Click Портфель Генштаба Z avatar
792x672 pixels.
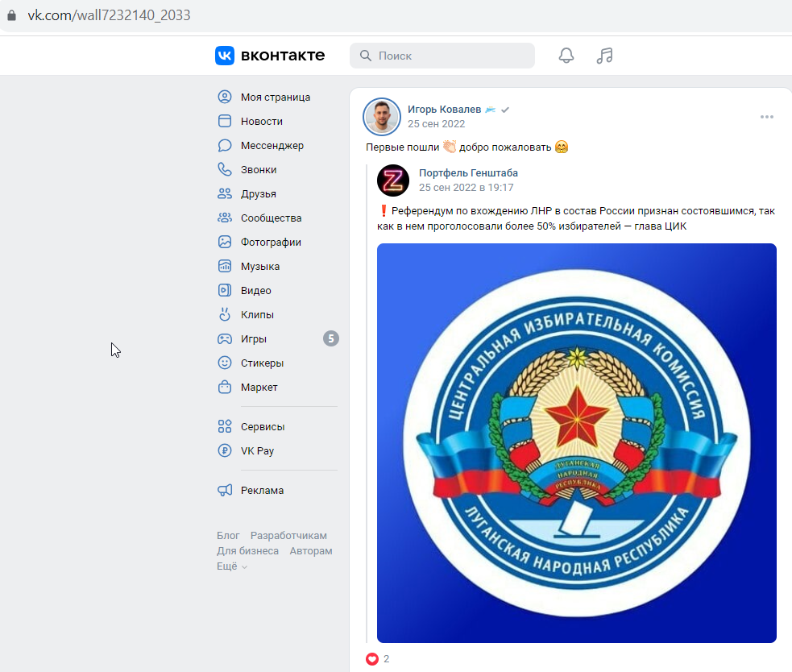point(393,180)
